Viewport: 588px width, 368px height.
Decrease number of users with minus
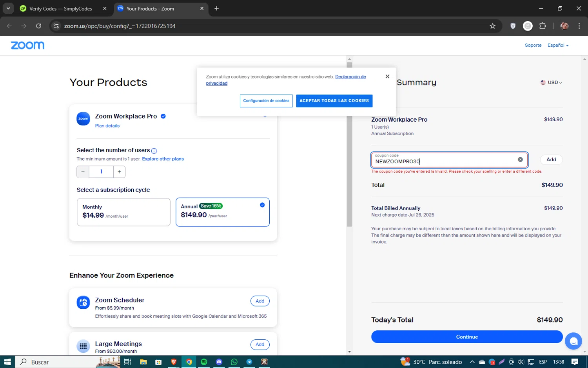coord(83,172)
